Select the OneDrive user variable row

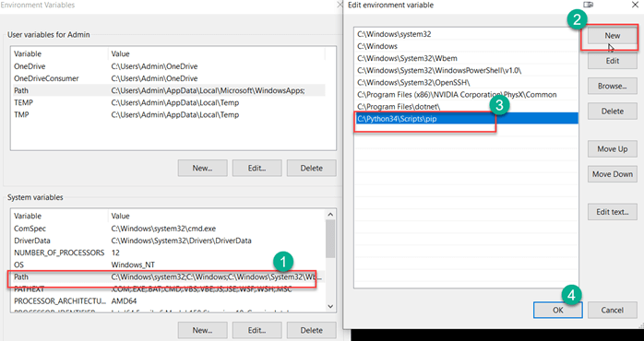click(x=169, y=66)
